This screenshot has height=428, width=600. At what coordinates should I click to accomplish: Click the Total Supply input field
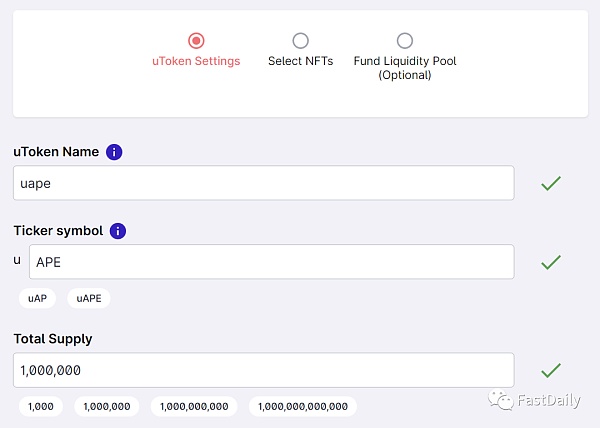264,370
